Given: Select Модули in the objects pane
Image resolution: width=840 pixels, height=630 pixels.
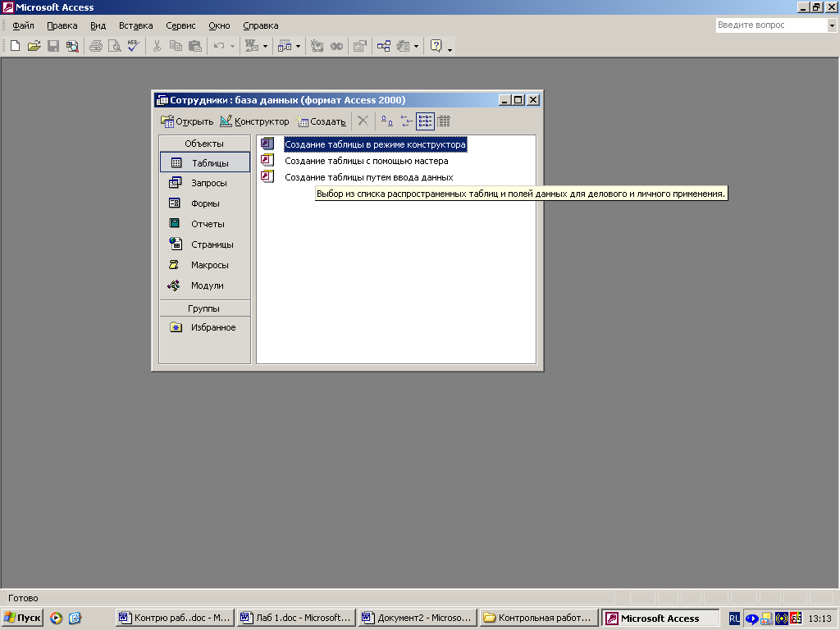Looking at the screenshot, I should pyautogui.click(x=205, y=285).
